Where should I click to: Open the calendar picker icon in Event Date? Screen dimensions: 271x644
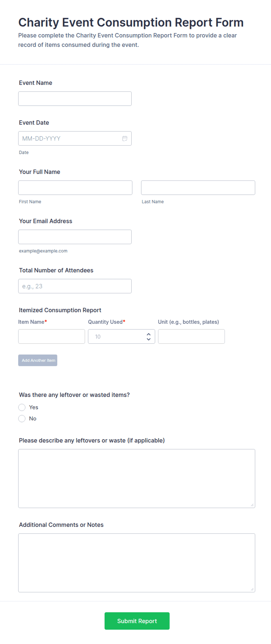pos(125,138)
